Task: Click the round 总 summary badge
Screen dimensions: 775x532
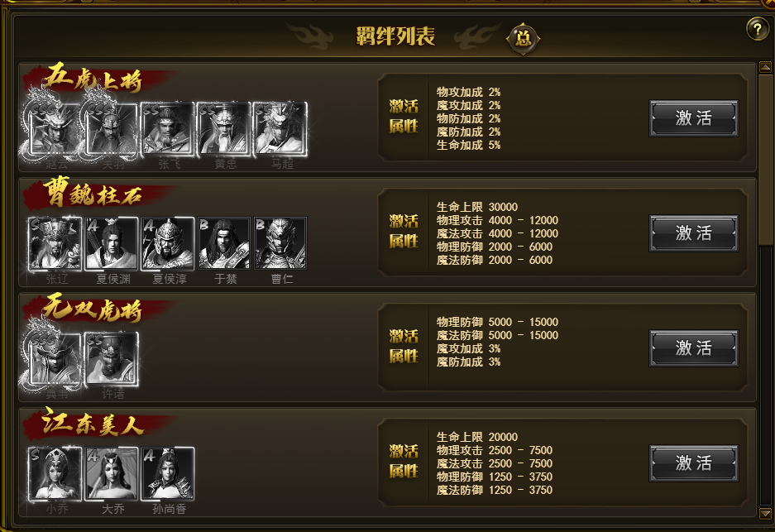Action: [523, 38]
